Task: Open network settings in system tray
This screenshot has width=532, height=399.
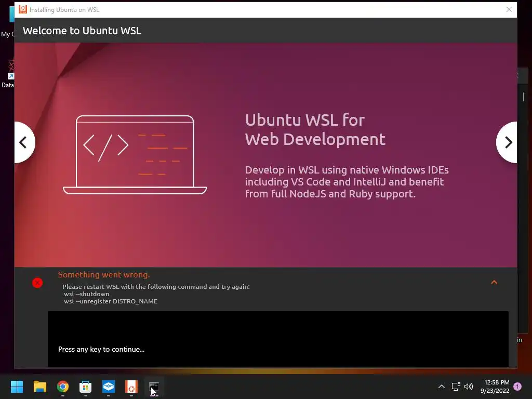Action: point(456,387)
